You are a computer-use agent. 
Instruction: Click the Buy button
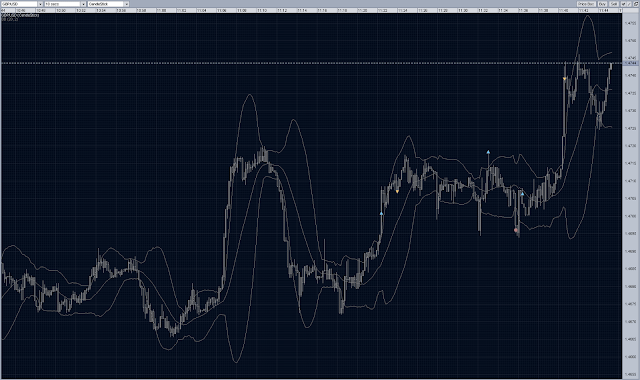(x=602, y=4)
